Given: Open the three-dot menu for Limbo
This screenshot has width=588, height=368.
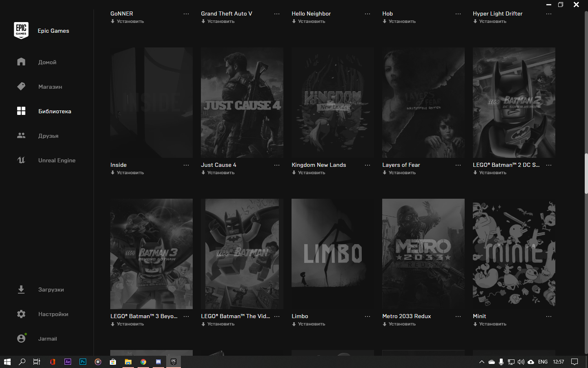Looking at the screenshot, I should pos(367,316).
